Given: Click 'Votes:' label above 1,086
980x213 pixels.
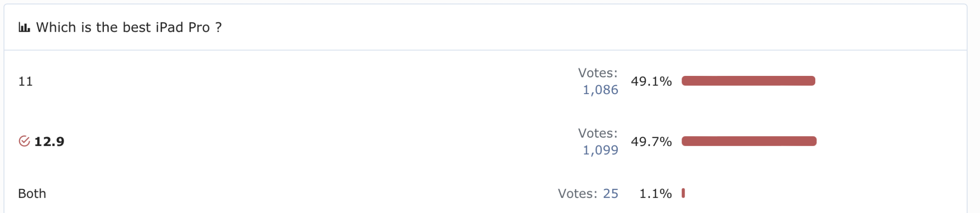Looking at the screenshot, I should click(598, 73).
